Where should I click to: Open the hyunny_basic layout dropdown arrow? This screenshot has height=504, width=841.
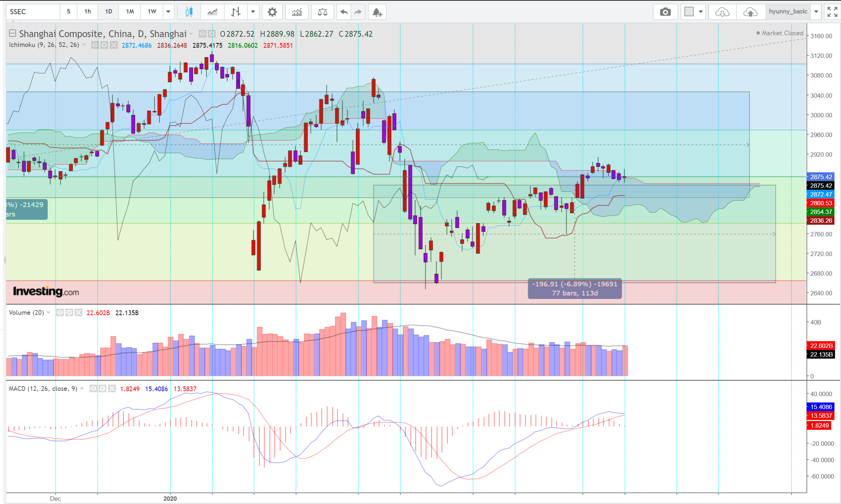816,12
